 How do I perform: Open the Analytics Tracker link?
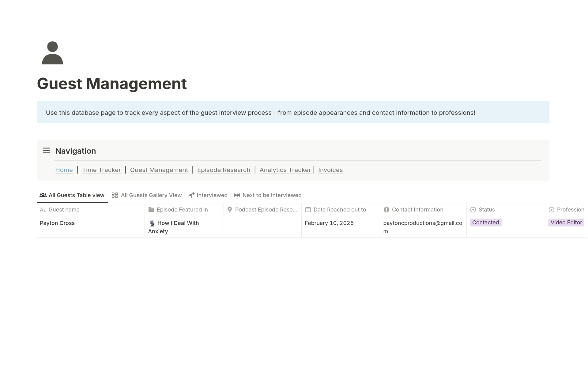point(285,170)
